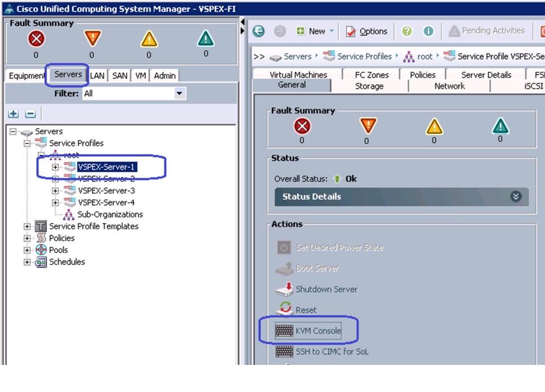Screen dimensions: 545x392
Task: Open help with the question mark icon
Action: 406,31
